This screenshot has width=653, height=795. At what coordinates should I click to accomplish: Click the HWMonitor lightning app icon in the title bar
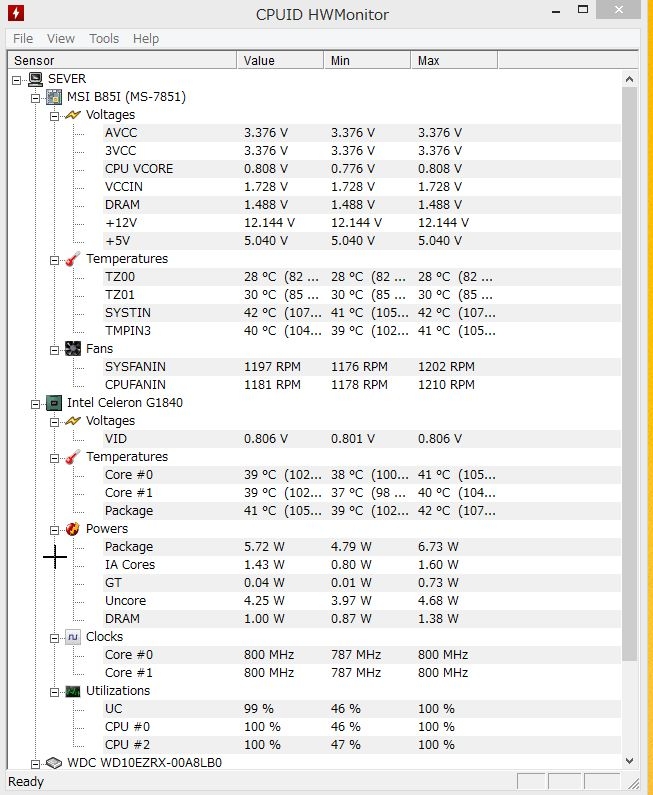(16, 13)
